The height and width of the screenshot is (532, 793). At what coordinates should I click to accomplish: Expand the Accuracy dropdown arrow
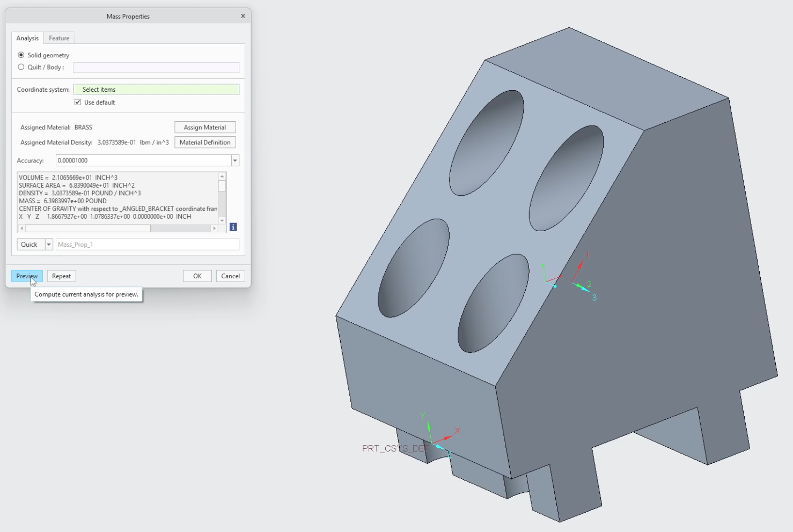(x=235, y=160)
